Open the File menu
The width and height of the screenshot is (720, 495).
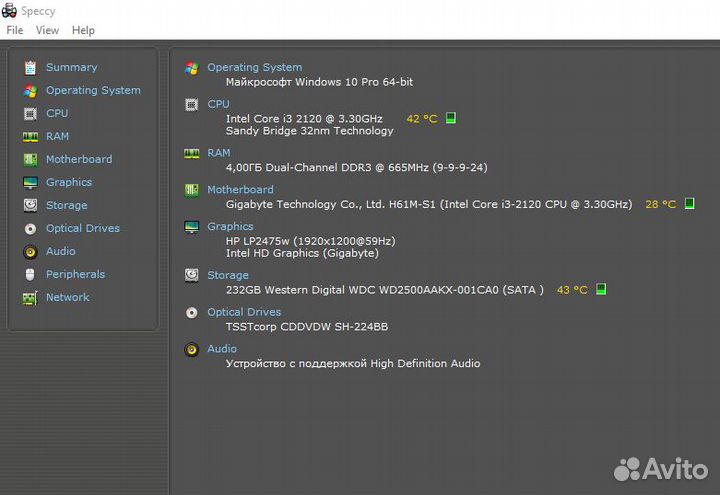click(15, 30)
